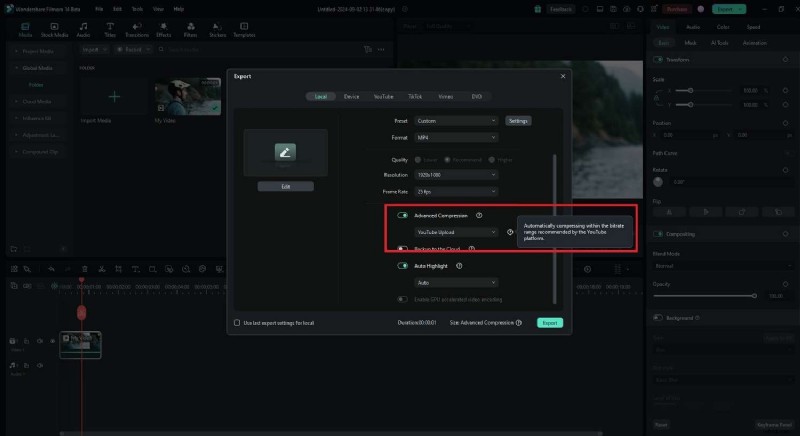
Task: Open the Stickers library icon
Action: coord(217,30)
